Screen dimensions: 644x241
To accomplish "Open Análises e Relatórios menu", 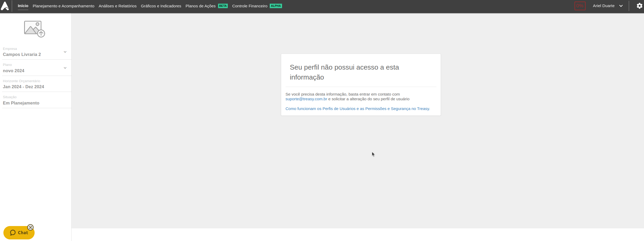I will pos(117,6).
